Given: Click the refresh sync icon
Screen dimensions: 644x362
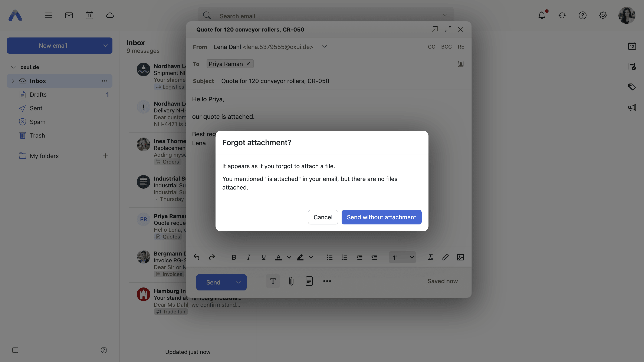Looking at the screenshot, I should [562, 15].
